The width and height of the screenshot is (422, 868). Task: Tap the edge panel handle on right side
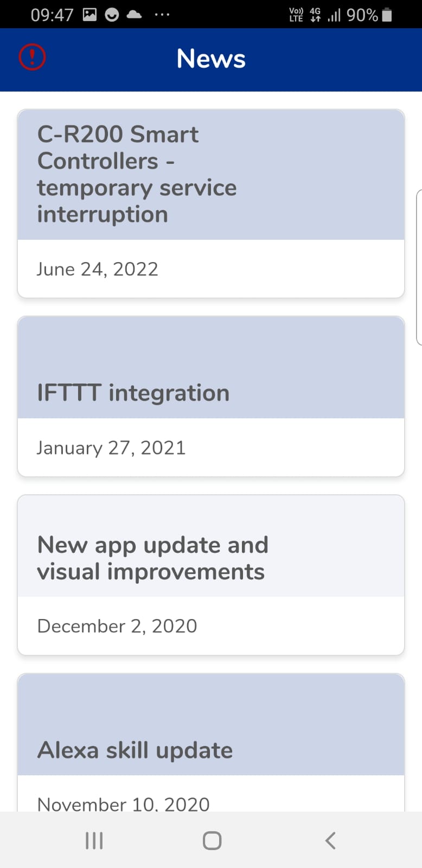(x=419, y=267)
